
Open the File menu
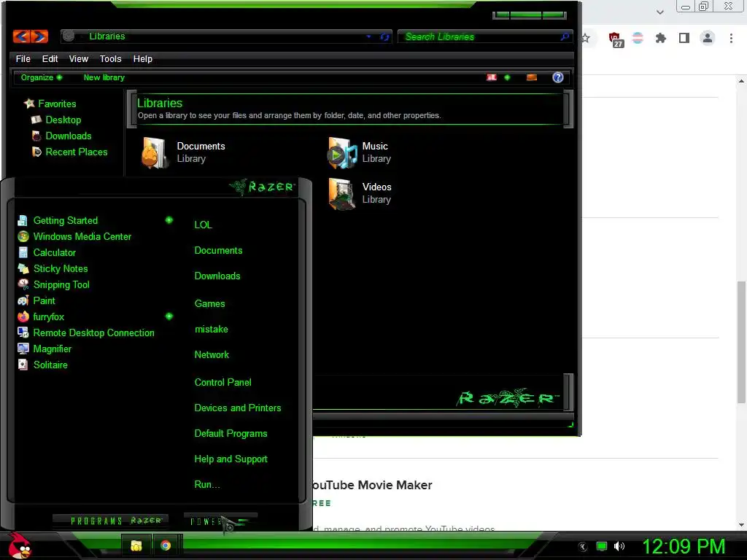tap(23, 58)
